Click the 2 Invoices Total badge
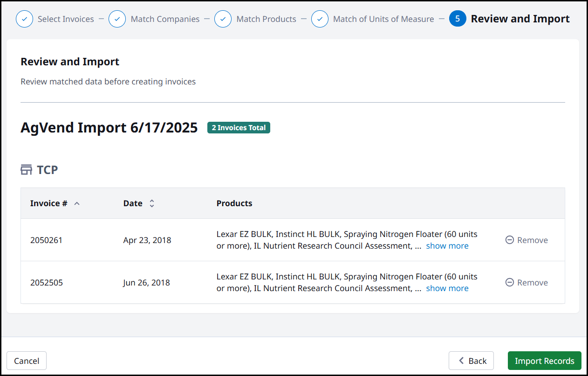This screenshot has height=376, width=588. coord(239,128)
